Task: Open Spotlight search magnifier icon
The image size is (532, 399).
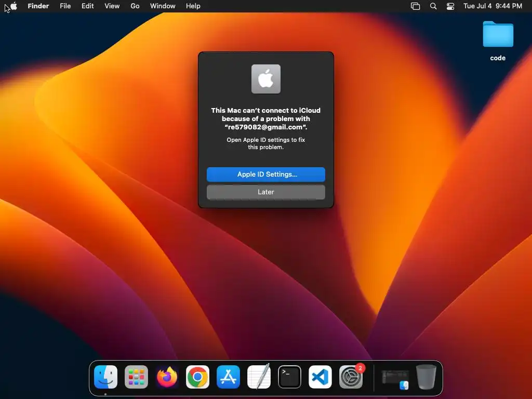Action: point(433,6)
